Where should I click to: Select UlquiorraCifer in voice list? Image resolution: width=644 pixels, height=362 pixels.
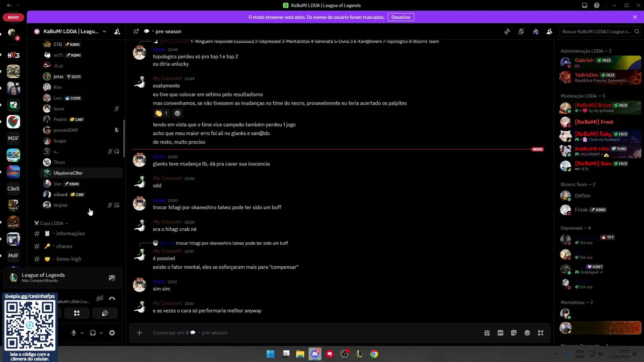click(81, 173)
